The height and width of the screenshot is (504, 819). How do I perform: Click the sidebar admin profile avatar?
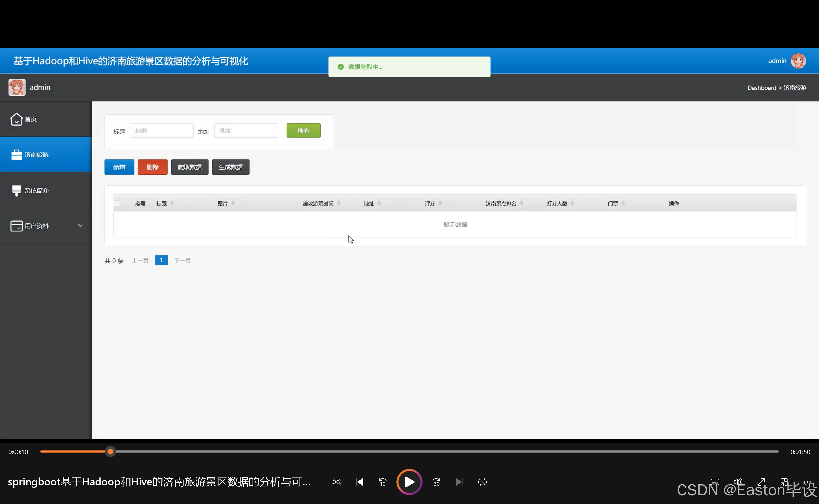[x=17, y=87]
